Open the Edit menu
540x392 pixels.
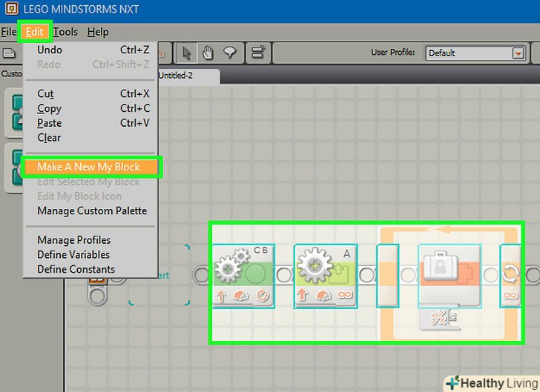34,32
